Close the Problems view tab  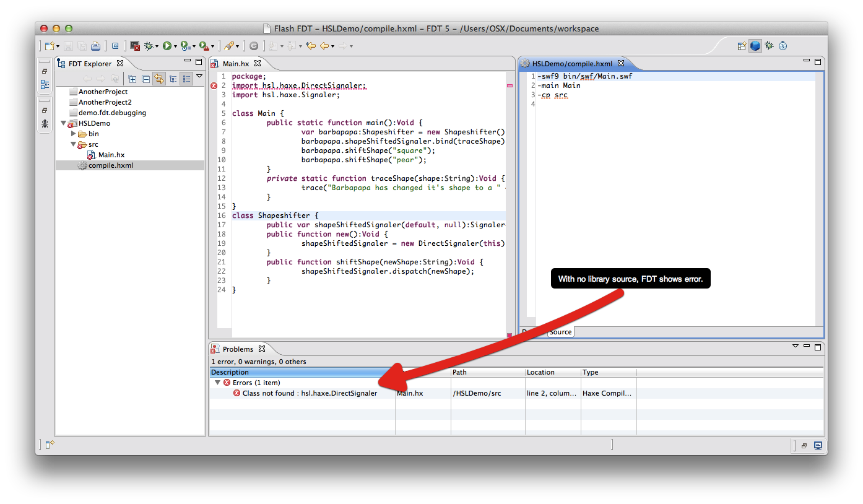(261, 349)
